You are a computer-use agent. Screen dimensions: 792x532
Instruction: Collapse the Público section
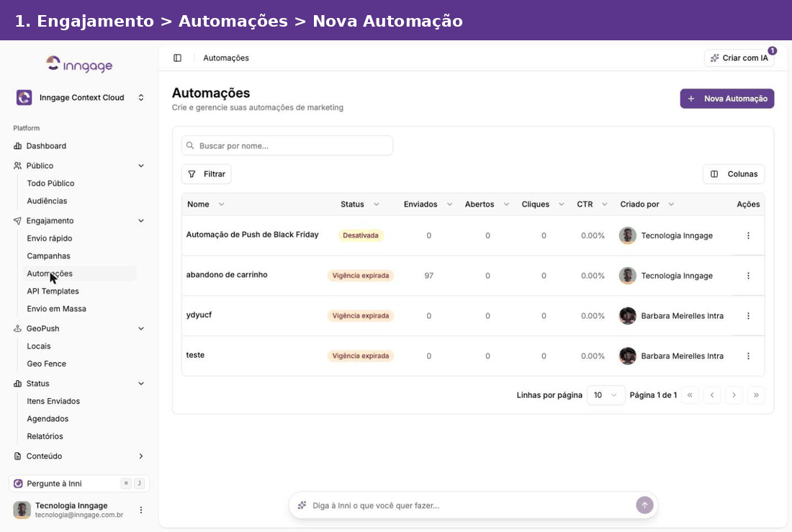click(x=141, y=166)
